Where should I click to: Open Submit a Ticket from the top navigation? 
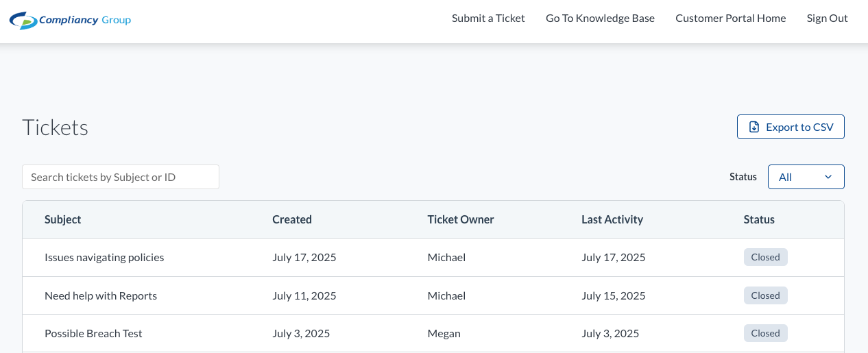[488, 19]
